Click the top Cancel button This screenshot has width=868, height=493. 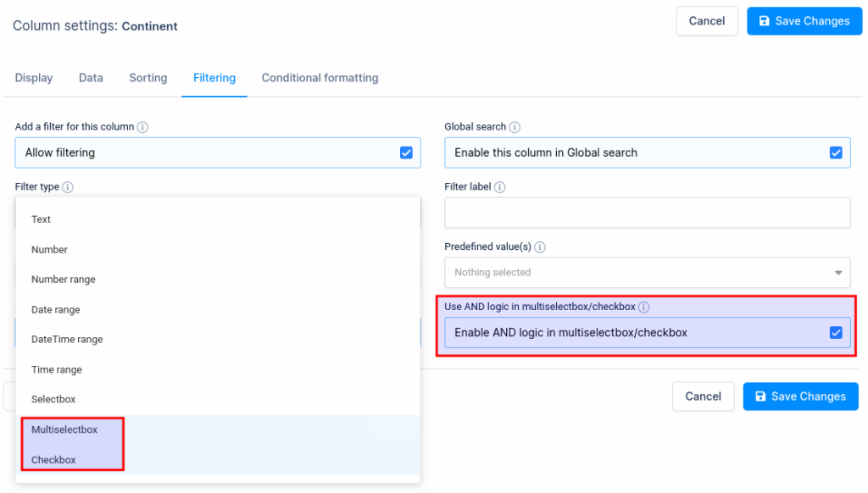(707, 20)
